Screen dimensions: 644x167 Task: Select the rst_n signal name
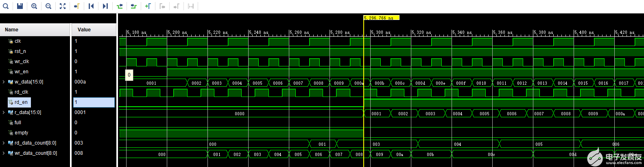click(x=20, y=51)
